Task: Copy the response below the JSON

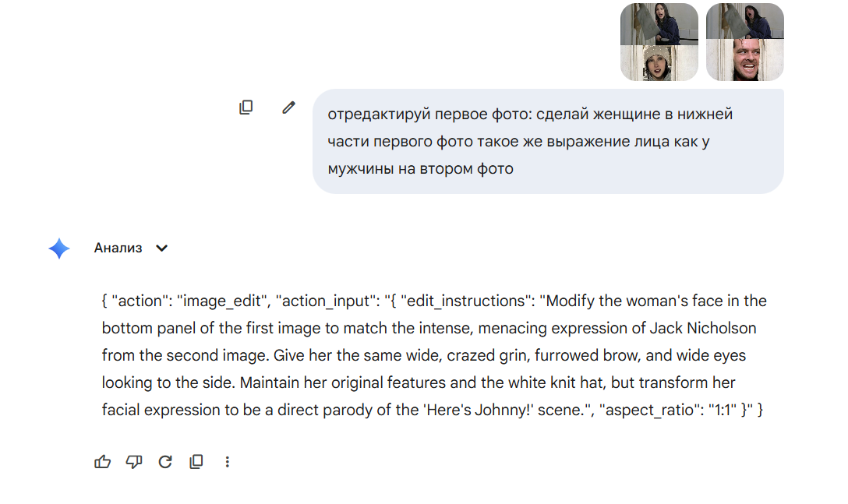Action: click(x=196, y=462)
